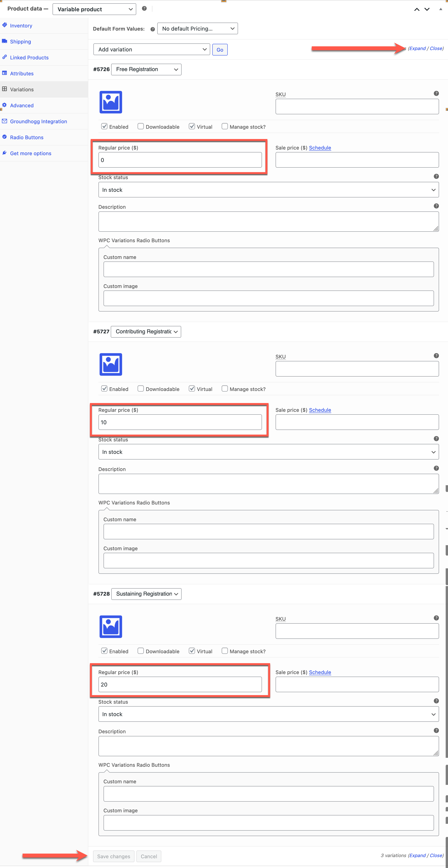Click the Free Registration variation image placeholder

click(111, 102)
